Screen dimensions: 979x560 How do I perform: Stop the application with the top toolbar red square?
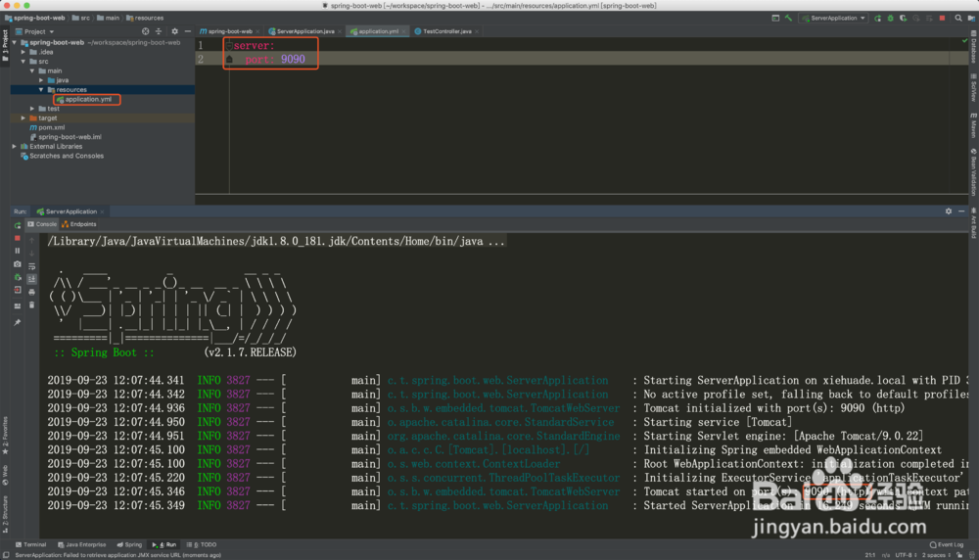click(x=942, y=18)
